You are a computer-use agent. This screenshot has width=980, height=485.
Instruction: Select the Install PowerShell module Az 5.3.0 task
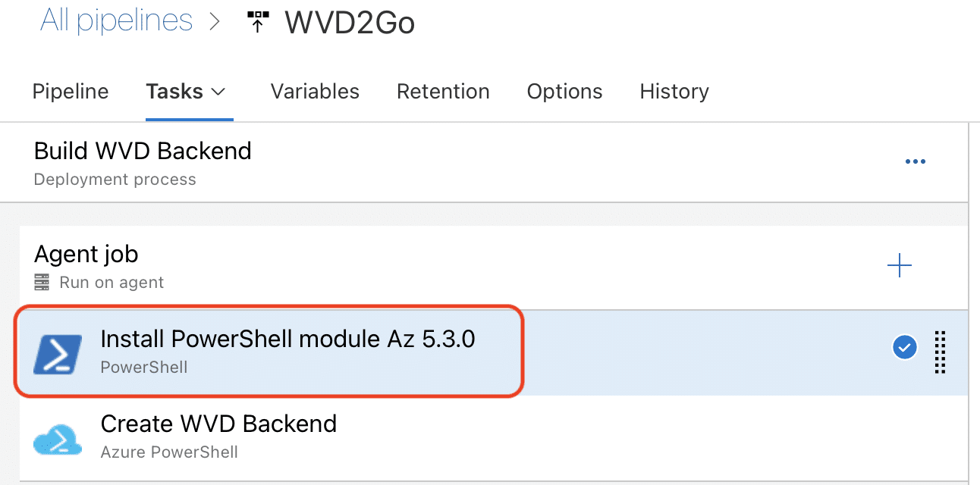(288, 339)
